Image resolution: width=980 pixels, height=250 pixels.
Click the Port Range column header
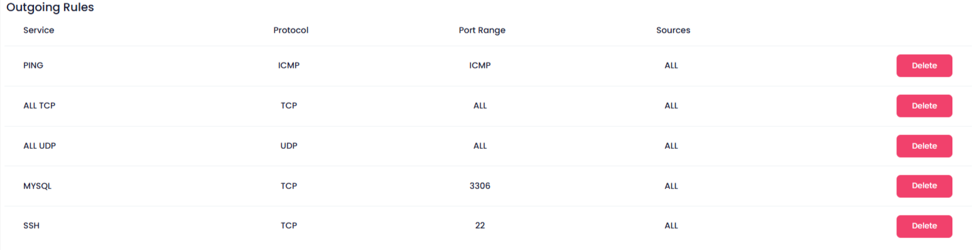[482, 30]
